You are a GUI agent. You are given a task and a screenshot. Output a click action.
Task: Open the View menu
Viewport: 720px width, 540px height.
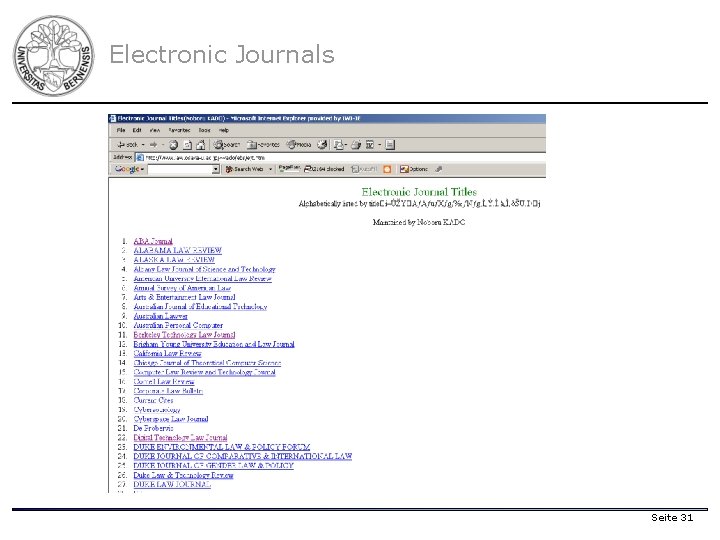(x=155, y=130)
